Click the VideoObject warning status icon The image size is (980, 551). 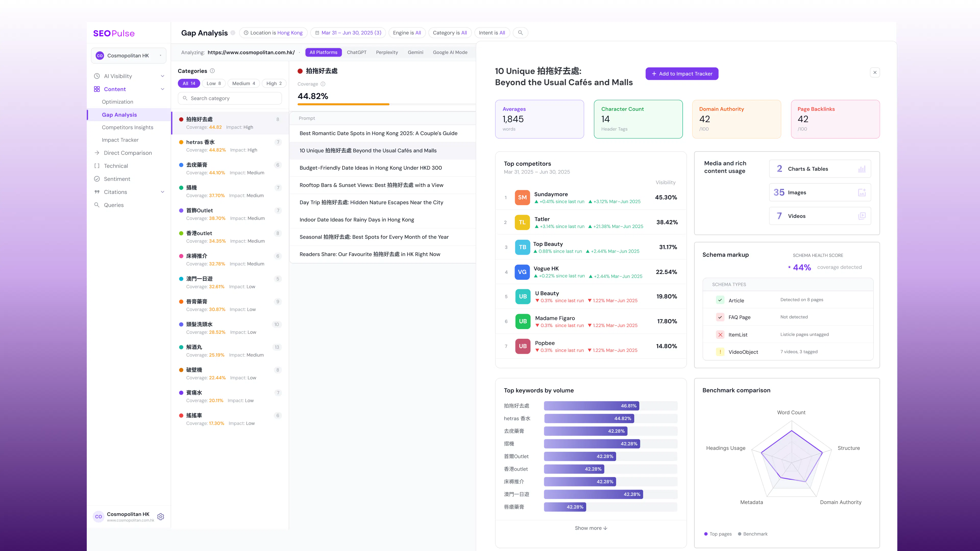pyautogui.click(x=720, y=352)
